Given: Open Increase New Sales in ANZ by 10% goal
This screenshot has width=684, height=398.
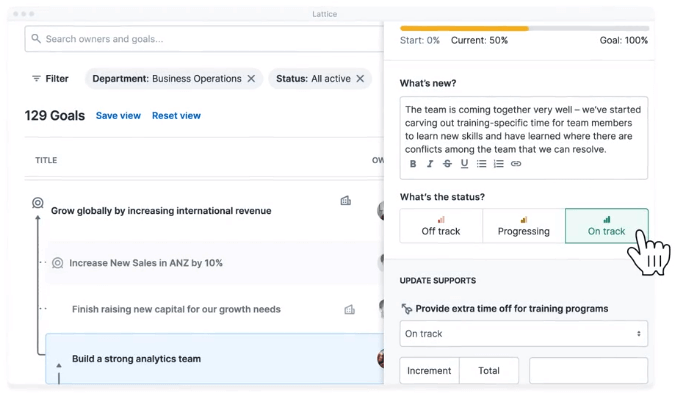Looking at the screenshot, I should click(146, 263).
